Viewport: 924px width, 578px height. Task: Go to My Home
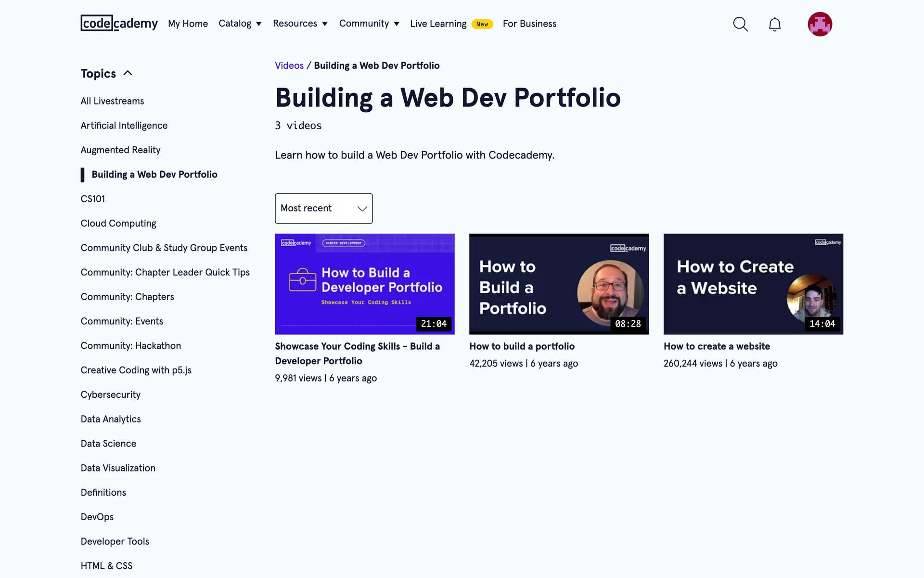point(188,24)
